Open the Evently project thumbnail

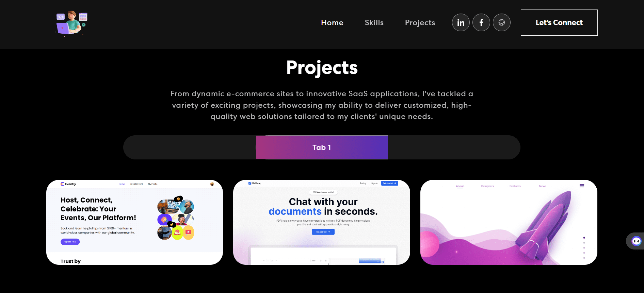pos(134,222)
